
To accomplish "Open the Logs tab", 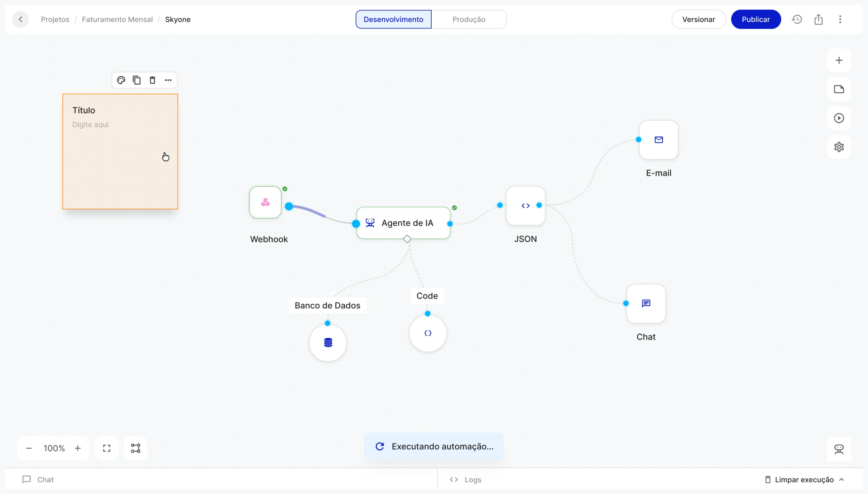I will click(x=466, y=479).
